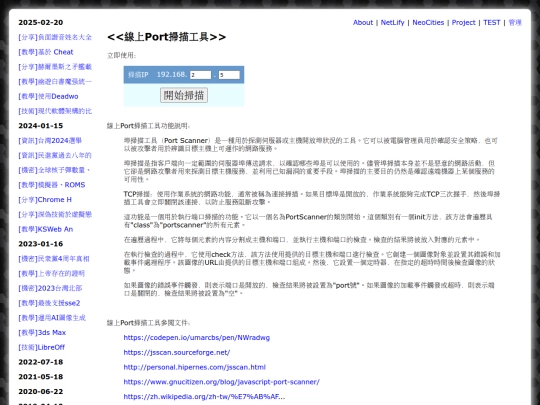Go to the NeoCities link
The image size is (540, 405).
coord(428,23)
